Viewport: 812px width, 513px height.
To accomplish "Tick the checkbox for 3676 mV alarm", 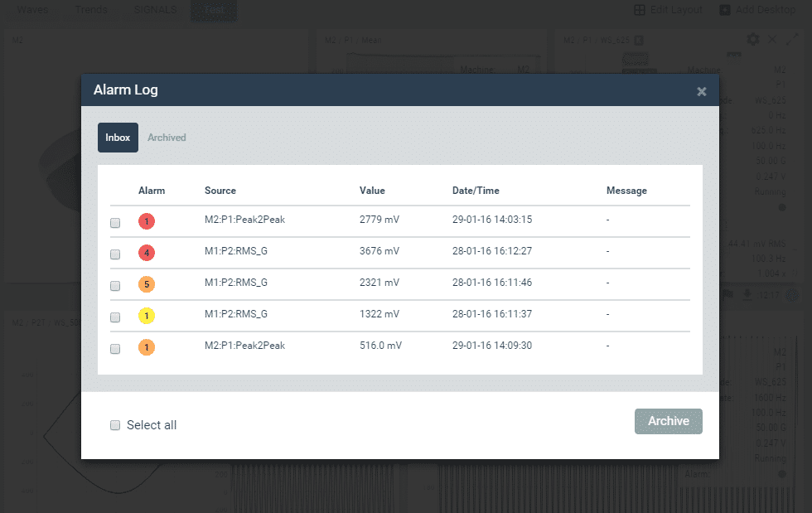I will pos(115,254).
